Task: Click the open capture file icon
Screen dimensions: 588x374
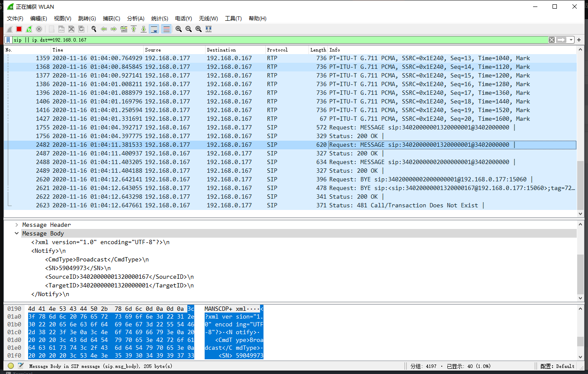Action: coord(51,29)
